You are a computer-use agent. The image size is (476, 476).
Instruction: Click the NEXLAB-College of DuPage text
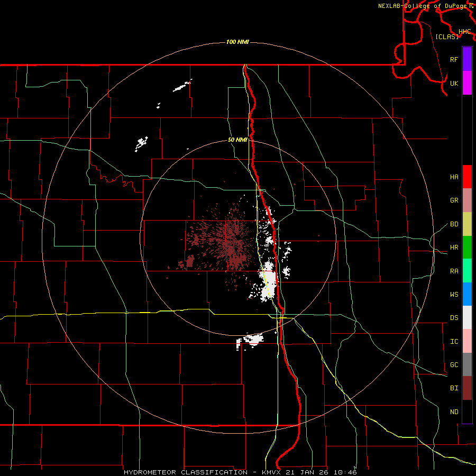tap(422, 6)
